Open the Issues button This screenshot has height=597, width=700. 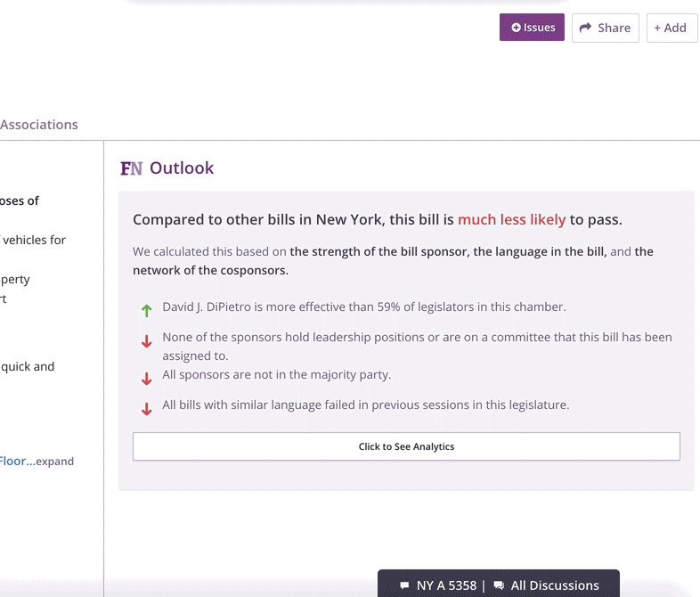pyautogui.click(x=532, y=28)
